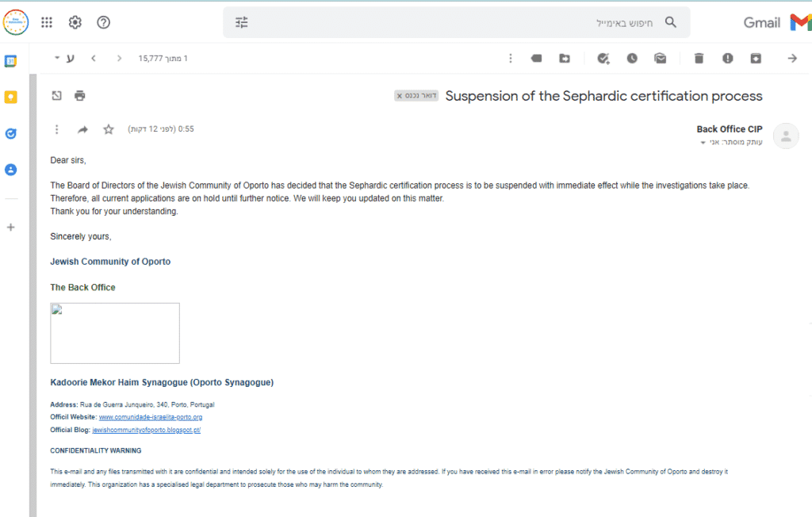Open the Official Website link

coord(151,417)
